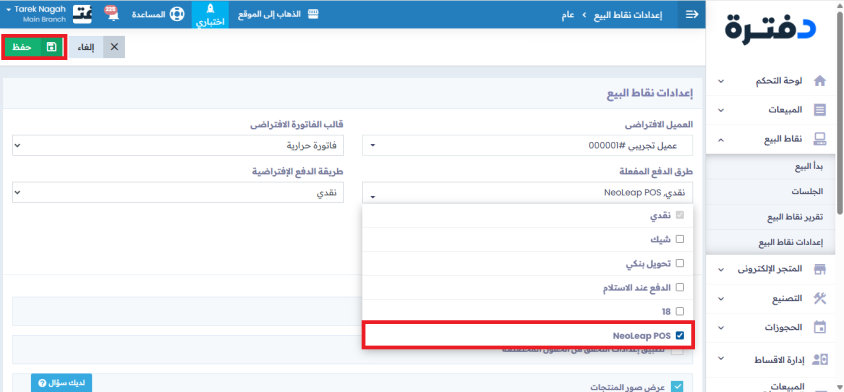Collapse the نقاط البيع sidebar chevron

tap(721, 139)
